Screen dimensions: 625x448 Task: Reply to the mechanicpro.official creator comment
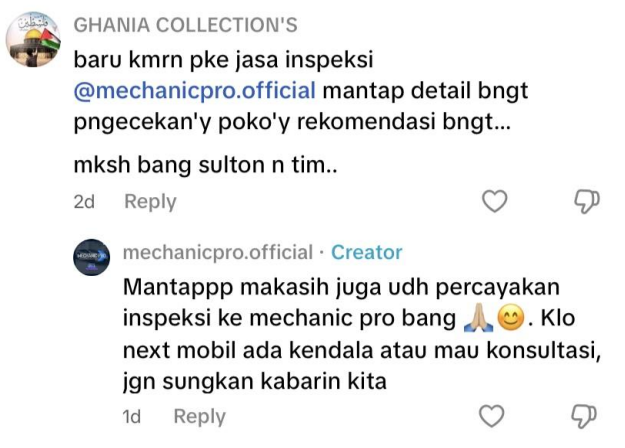[199, 416]
